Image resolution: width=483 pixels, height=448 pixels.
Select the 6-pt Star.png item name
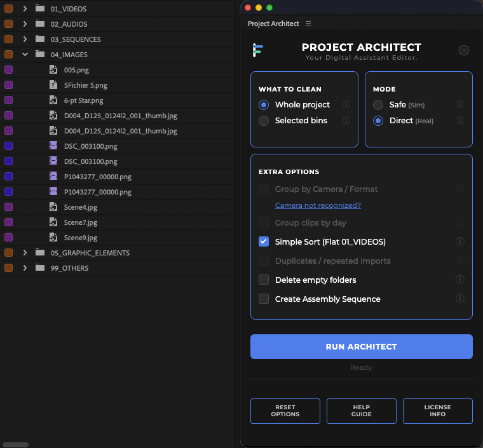click(83, 100)
